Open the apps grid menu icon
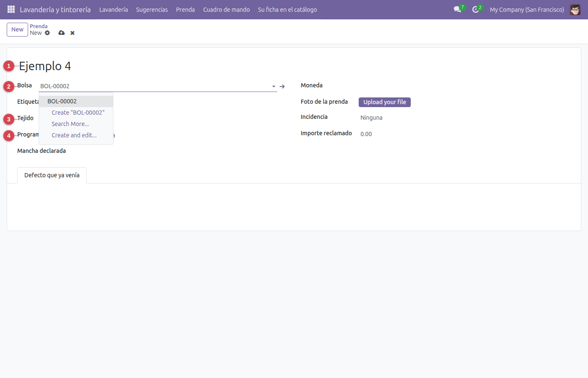 coord(11,9)
